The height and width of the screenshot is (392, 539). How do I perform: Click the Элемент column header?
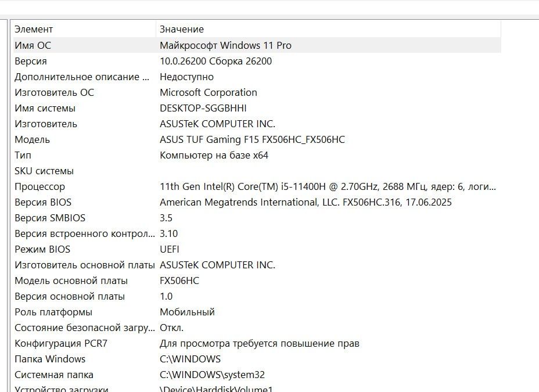(34, 29)
